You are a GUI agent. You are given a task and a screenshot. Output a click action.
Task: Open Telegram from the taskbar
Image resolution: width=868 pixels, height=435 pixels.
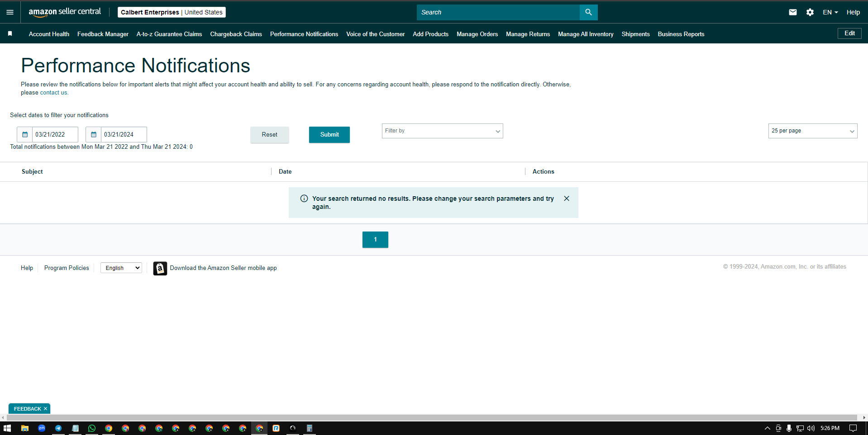tap(58, 428)
